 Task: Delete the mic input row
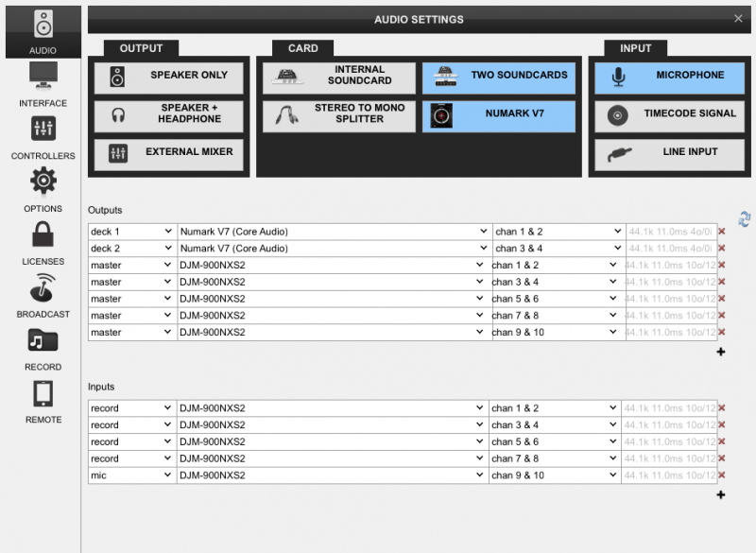point(722,475)
